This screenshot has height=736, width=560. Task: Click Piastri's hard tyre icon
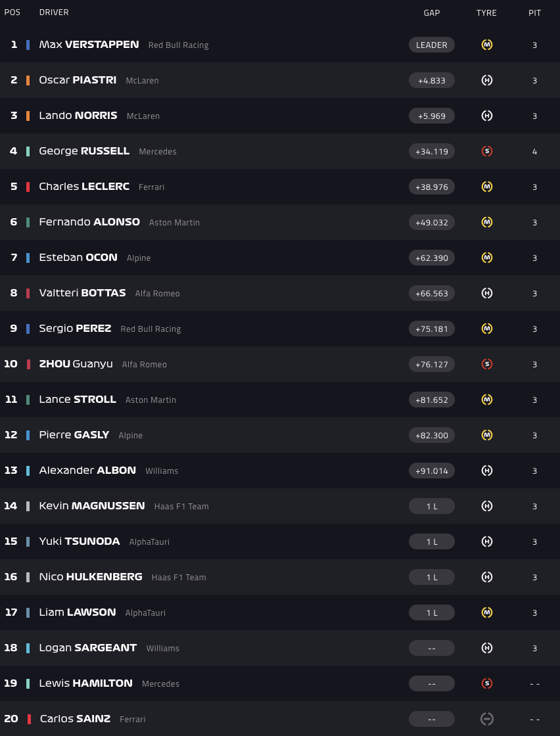tap(487, 80)
